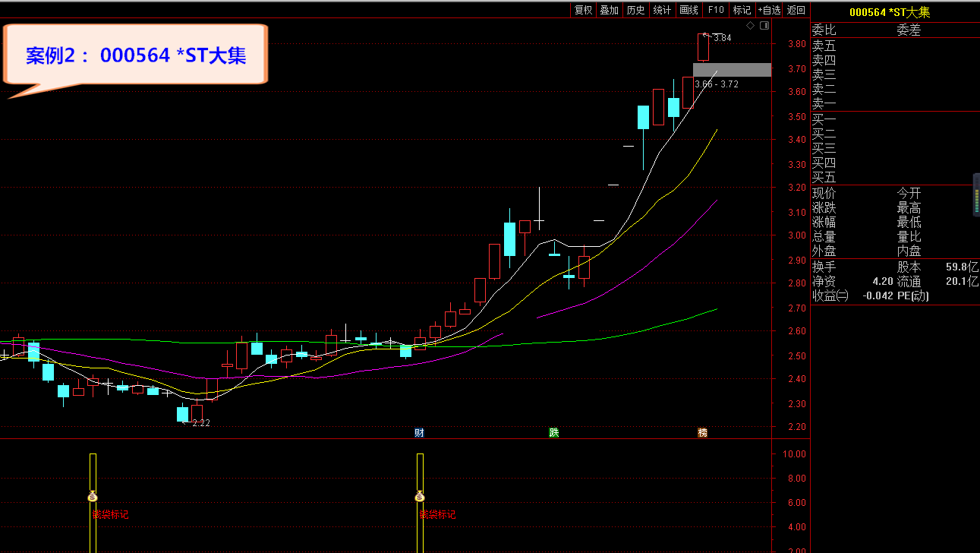Select the 量比 volume ratio label

pyautogui.click(x=909, y=237)
